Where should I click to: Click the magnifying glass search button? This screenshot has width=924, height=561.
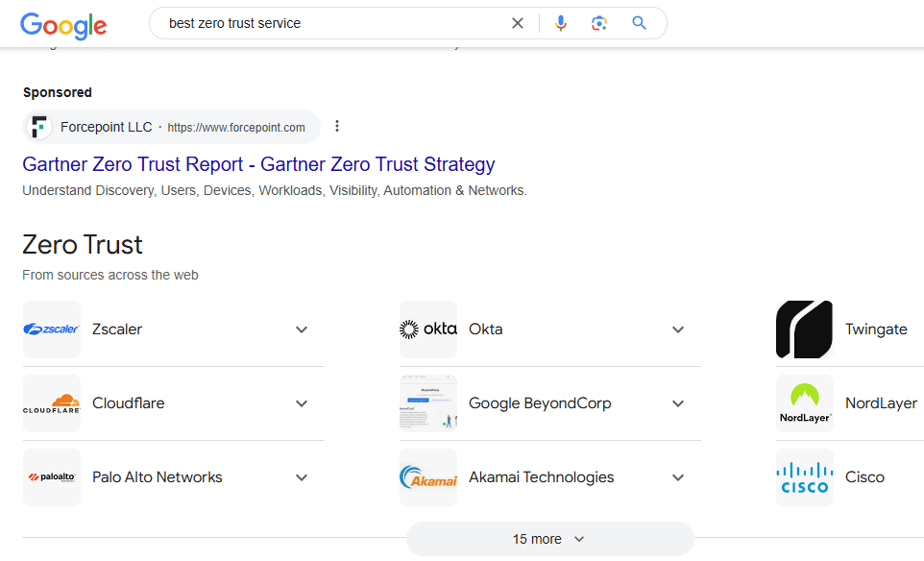640,23
